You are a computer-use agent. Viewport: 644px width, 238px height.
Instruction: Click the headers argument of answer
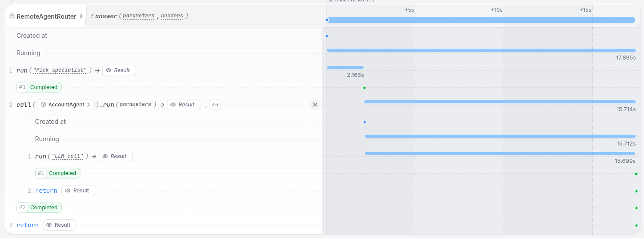(x=173, y=16)
